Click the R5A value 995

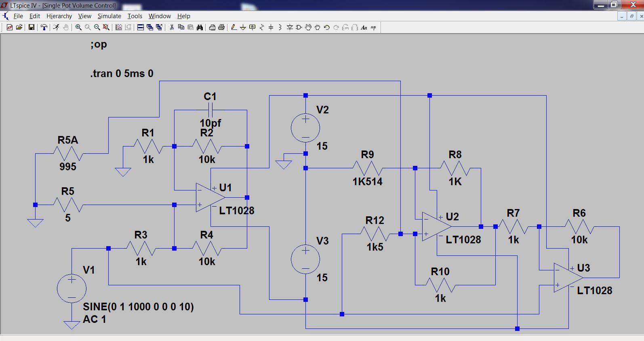(x=68, y=167)
